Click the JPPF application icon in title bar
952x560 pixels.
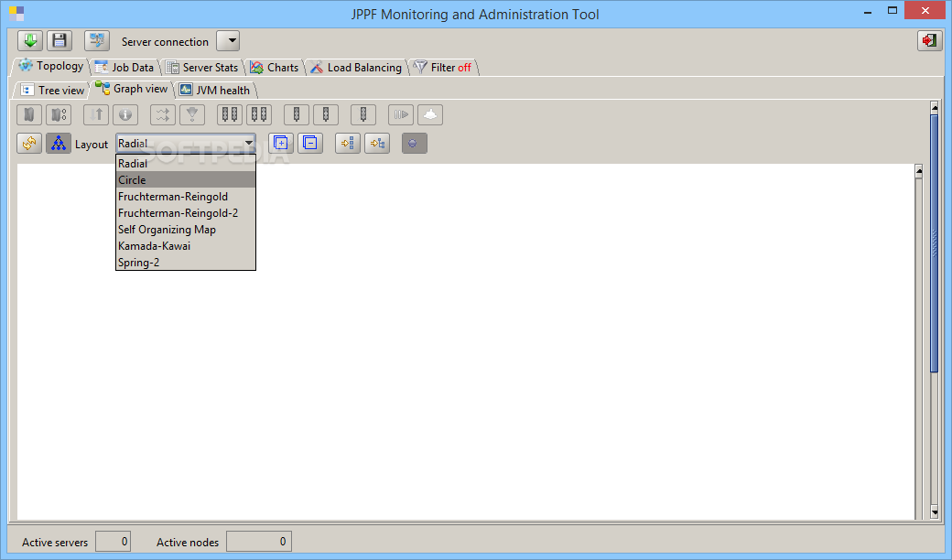[16, 14]
